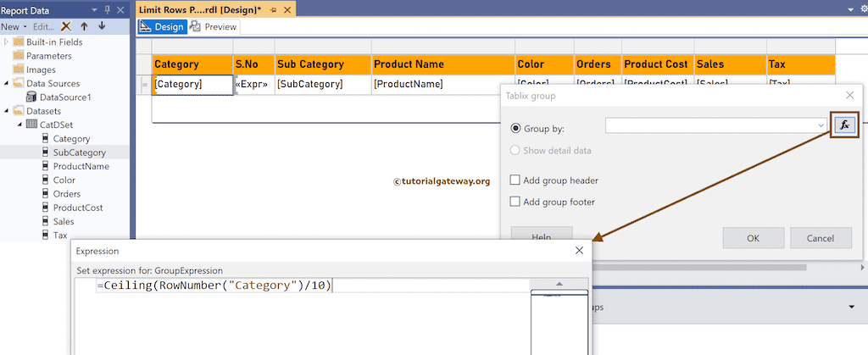The height and width of the screenshot is (355, 868).
Task: Select the Show detail data radio button
Action: click(515, 151)
